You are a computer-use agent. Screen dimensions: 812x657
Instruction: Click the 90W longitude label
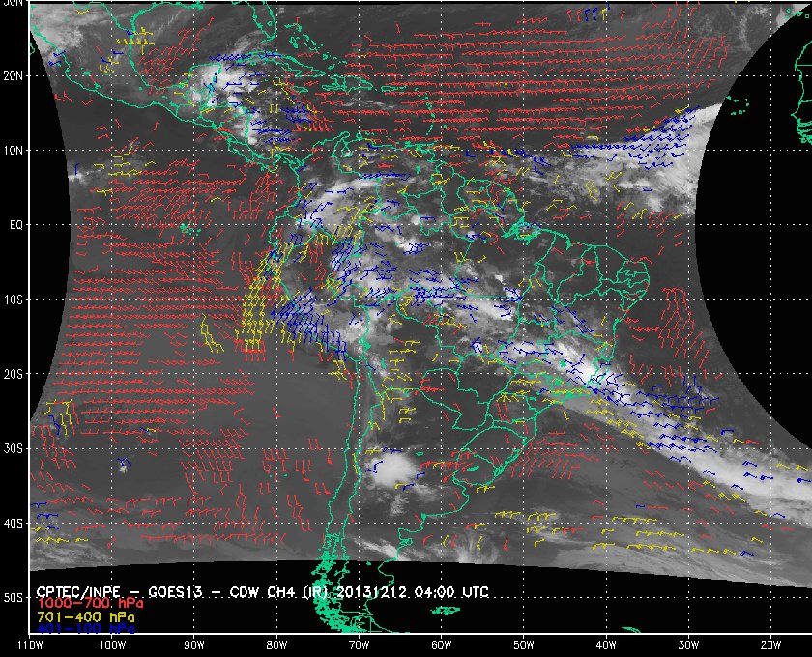[x=194, y=645]
